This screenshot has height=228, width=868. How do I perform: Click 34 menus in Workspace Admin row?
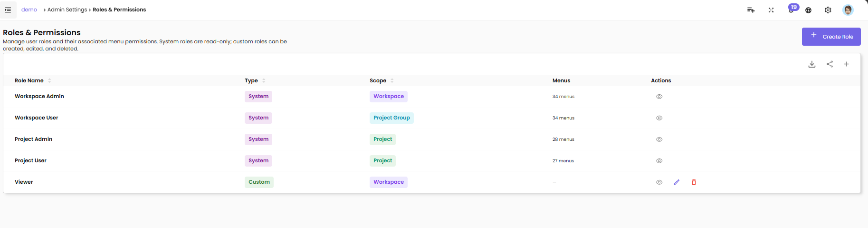coord(563,97)
